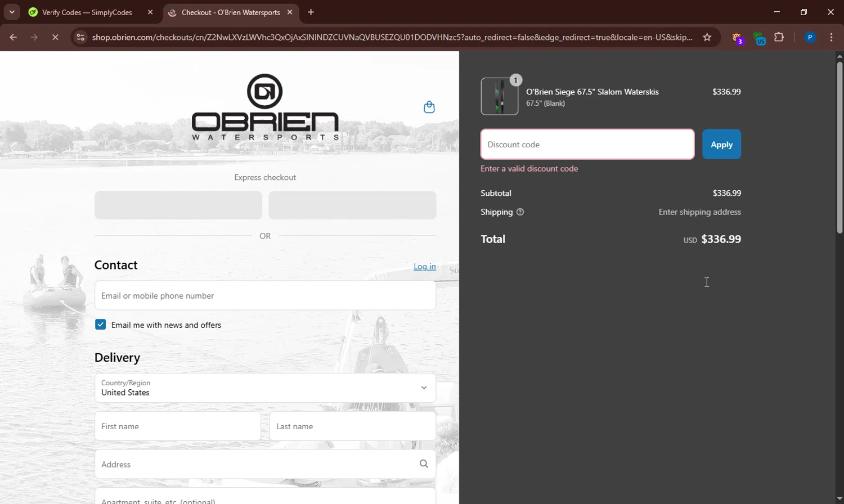Open the shipping help question-mark icon
Screen dimensions: 844x504
tap(520, 212)
